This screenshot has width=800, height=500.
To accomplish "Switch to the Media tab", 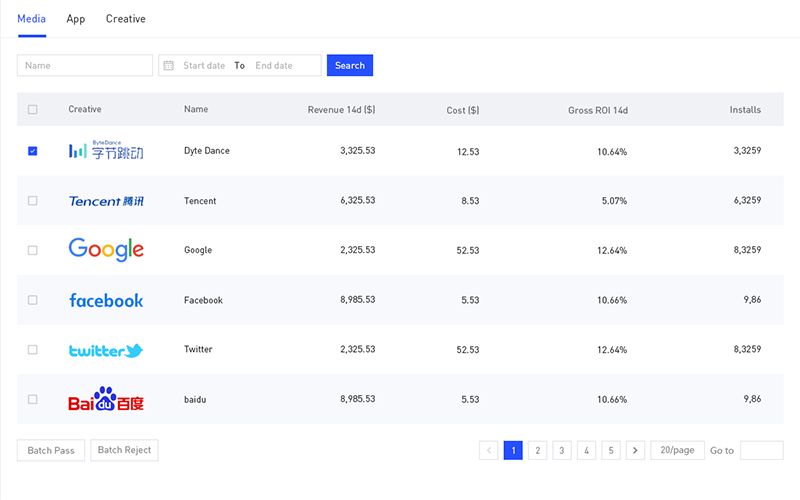I will click(x=32, y=19).
